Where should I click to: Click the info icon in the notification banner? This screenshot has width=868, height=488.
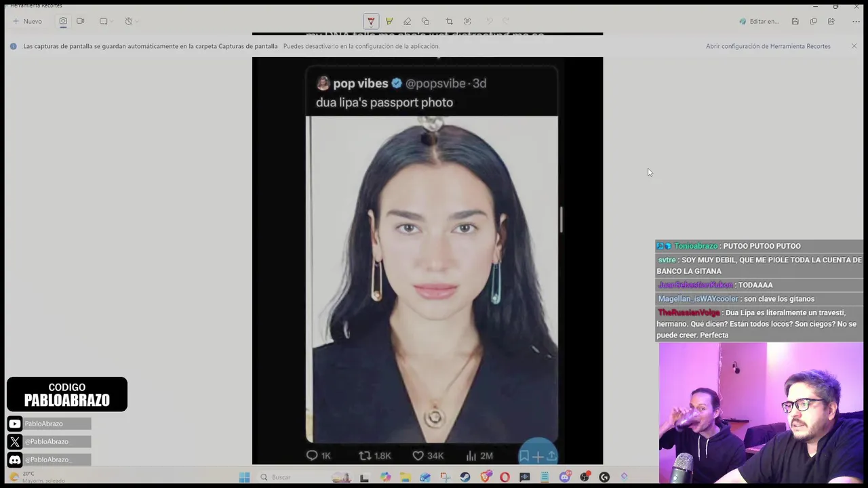pyautogui.click(x=14, y=46)
